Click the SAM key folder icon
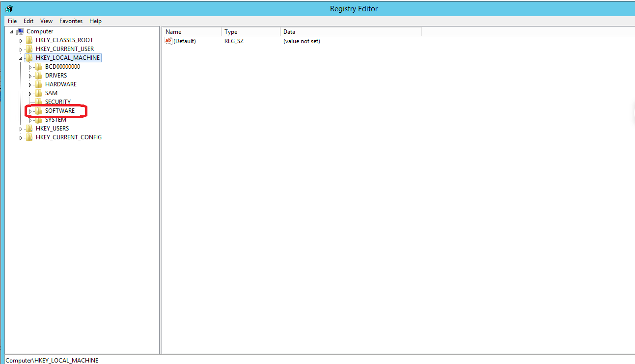The image size is (635, 364). (39, 93)
